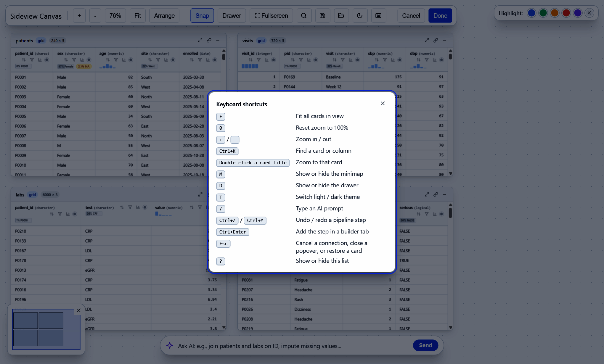Sort the patients age column
The image size is (604, 364).
pos(108,60)
